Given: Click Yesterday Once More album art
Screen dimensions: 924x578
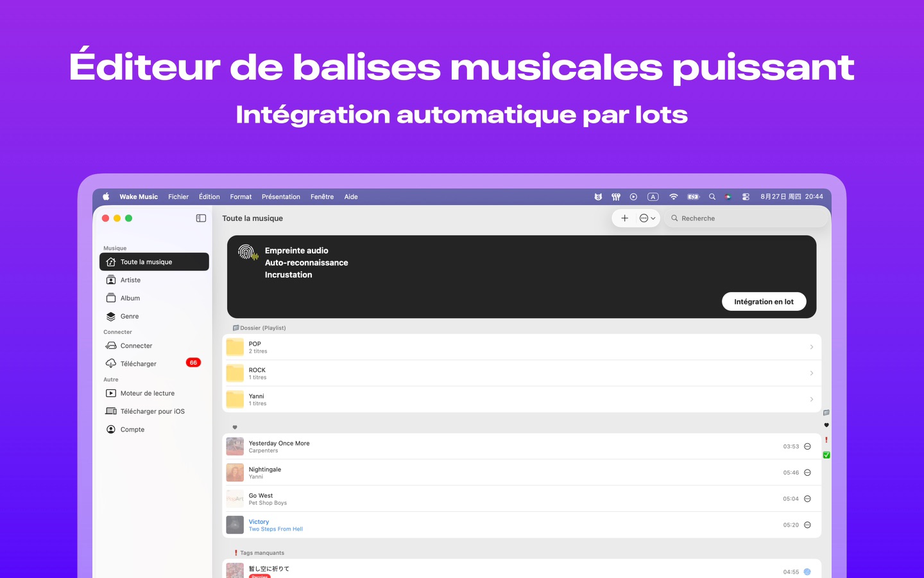Looking at the screenshot, I should [x=235, y=446].
